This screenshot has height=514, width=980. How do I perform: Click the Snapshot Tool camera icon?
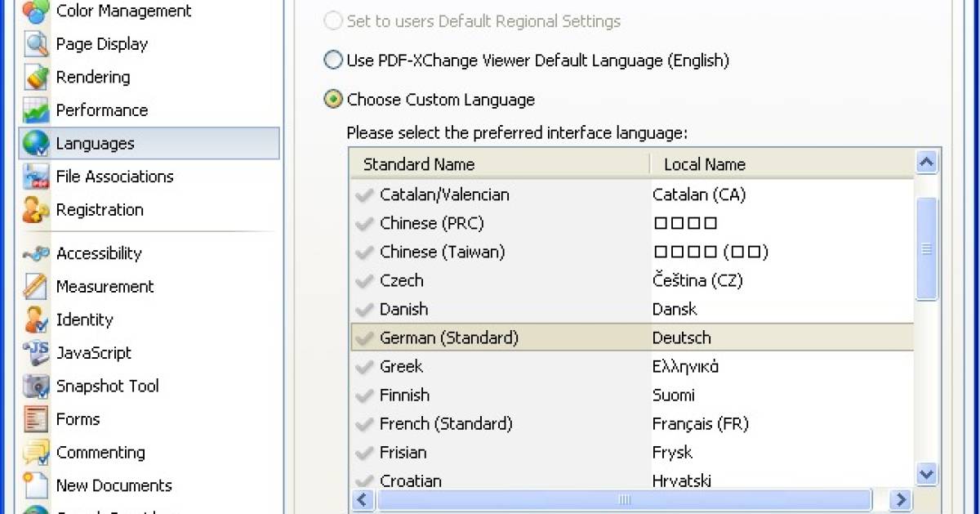point(34,386)
